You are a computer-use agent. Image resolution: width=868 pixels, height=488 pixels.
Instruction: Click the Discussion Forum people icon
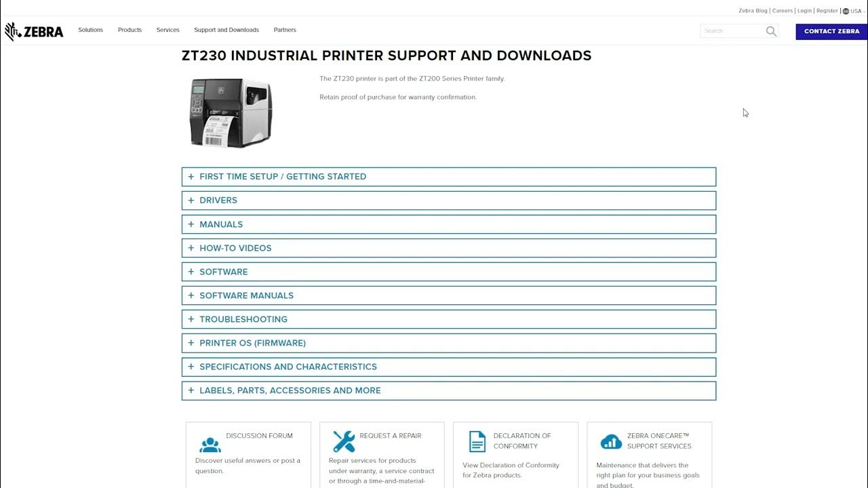(x=210, y=445)
